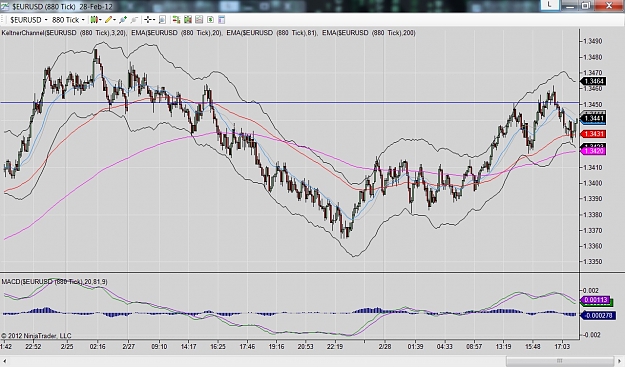
Task: Minimize the $EURUSD chart window
Action: click(570, 5)
